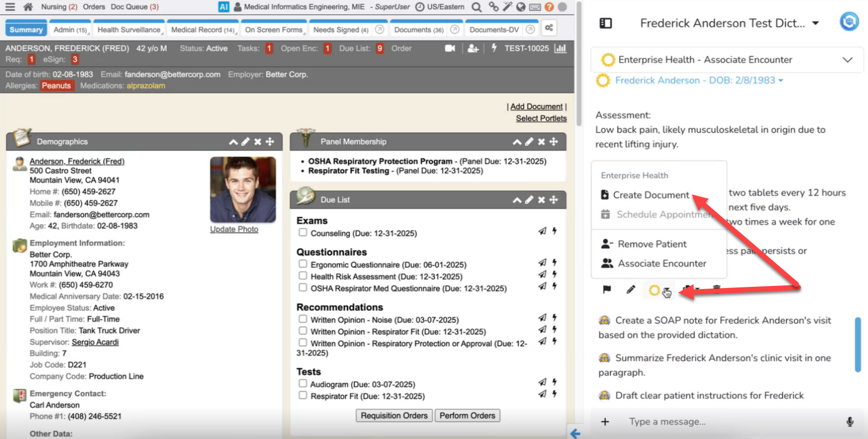Tick the Audiogram test checkbox
The width and height of the screenshot is (868, 439).
303,384
